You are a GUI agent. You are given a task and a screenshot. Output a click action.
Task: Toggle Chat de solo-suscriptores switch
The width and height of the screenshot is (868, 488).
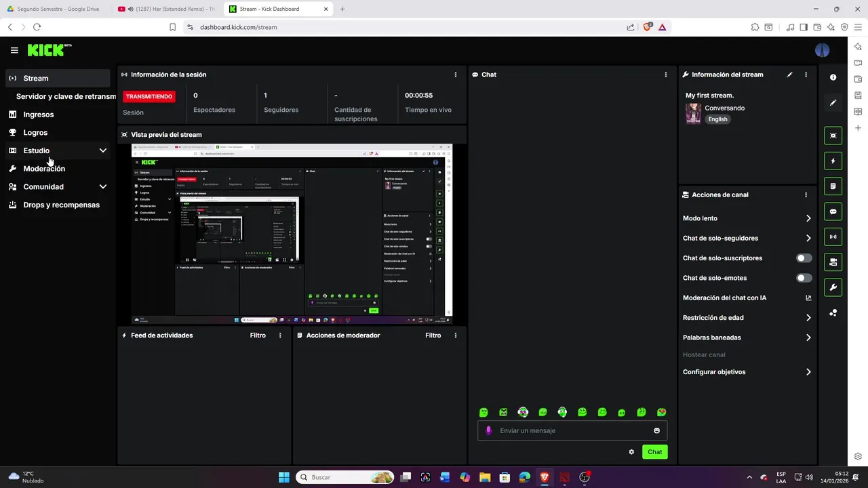[x=804, y=258]
